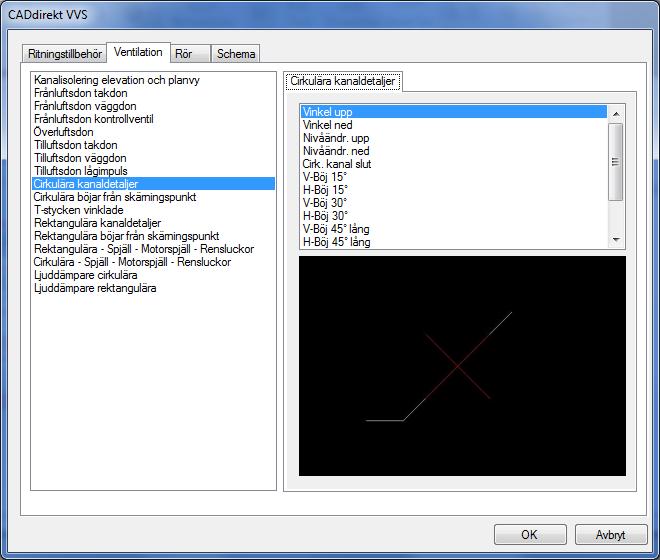Select the Överluftsdon category
The width and height of the screenshot is (660, 560).
click(x=153, y=132)
